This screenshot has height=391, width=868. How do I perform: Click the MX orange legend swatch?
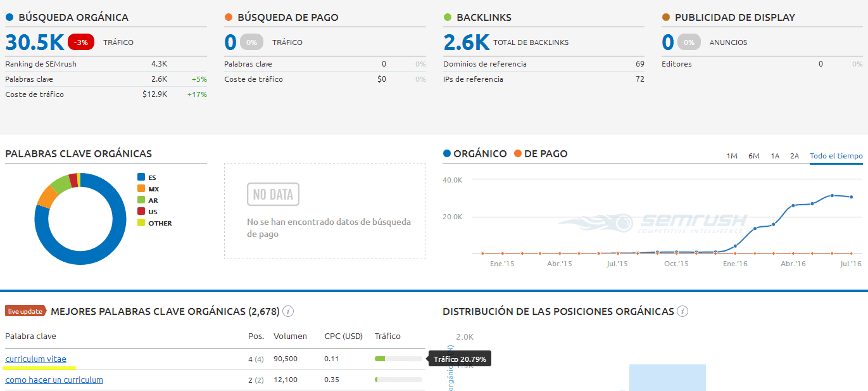tap(141, 189)
